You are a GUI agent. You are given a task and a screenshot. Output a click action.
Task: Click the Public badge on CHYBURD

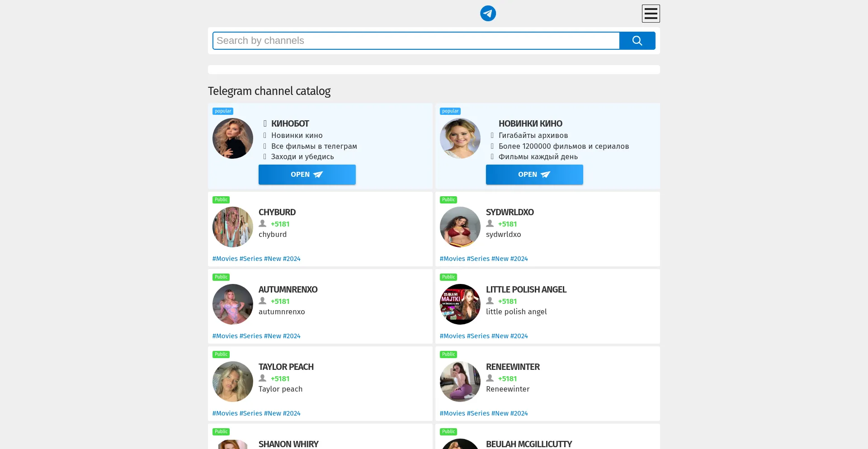221,200
